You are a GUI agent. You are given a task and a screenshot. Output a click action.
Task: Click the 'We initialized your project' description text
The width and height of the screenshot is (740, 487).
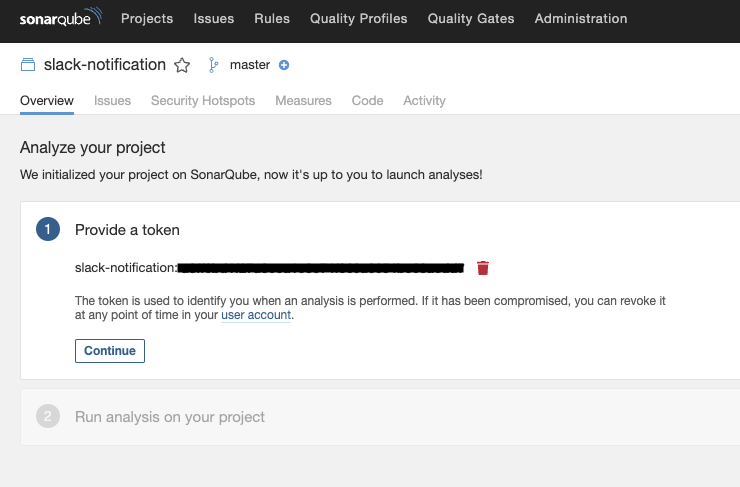[251, 175]
